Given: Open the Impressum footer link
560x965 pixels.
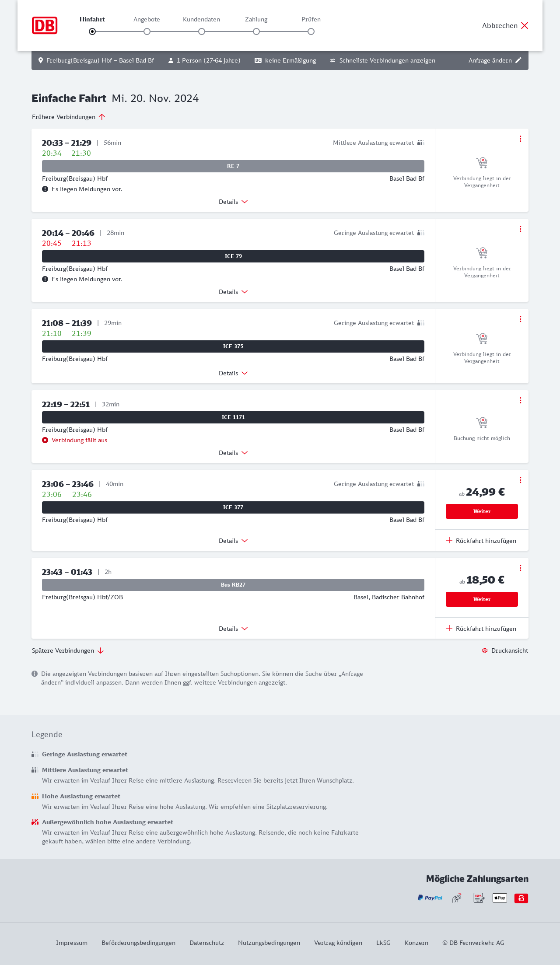Looking at the screenshot, I should (x=72, y=943).
